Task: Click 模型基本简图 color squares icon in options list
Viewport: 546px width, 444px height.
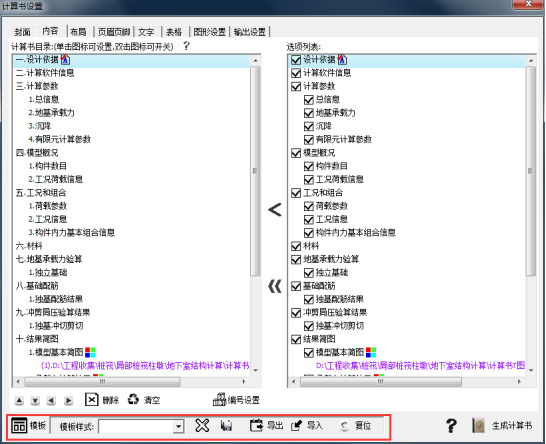Action: tap(371, 352)
